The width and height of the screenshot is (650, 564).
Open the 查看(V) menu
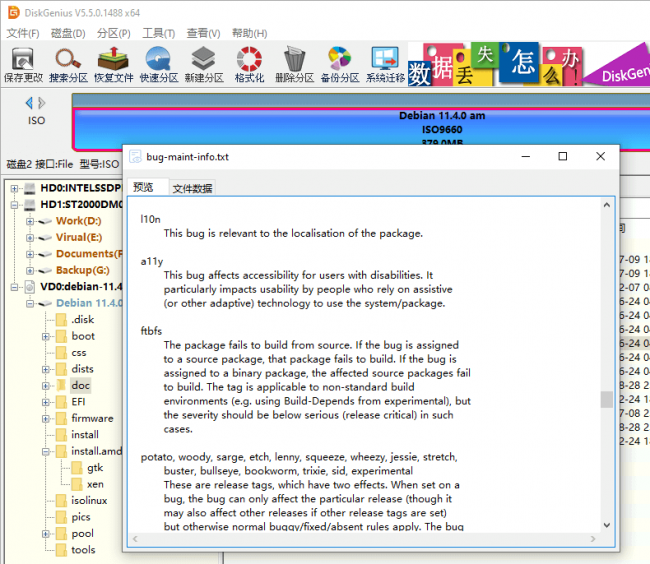pos(204,33)
